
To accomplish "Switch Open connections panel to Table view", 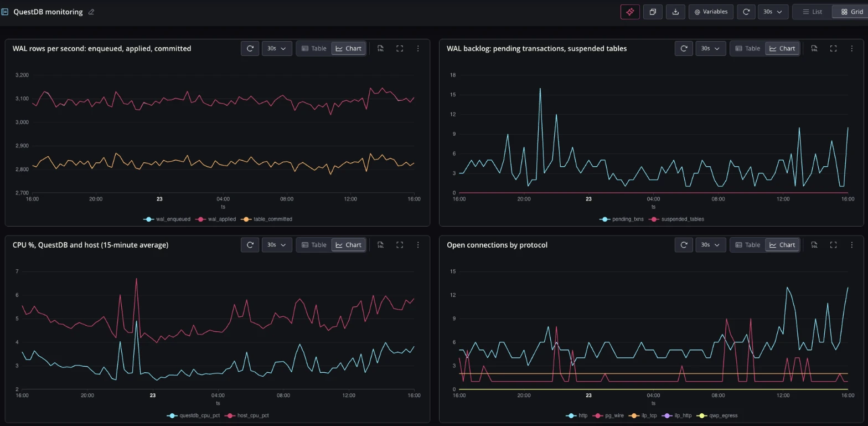I will pyautogui.click(x=748, y=244).
